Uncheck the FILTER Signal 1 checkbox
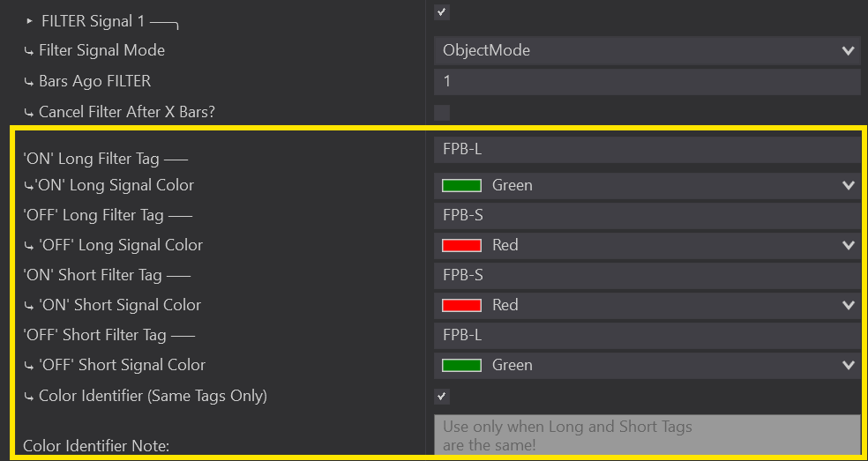Screen dimensions: 868x461 [442, 12]
